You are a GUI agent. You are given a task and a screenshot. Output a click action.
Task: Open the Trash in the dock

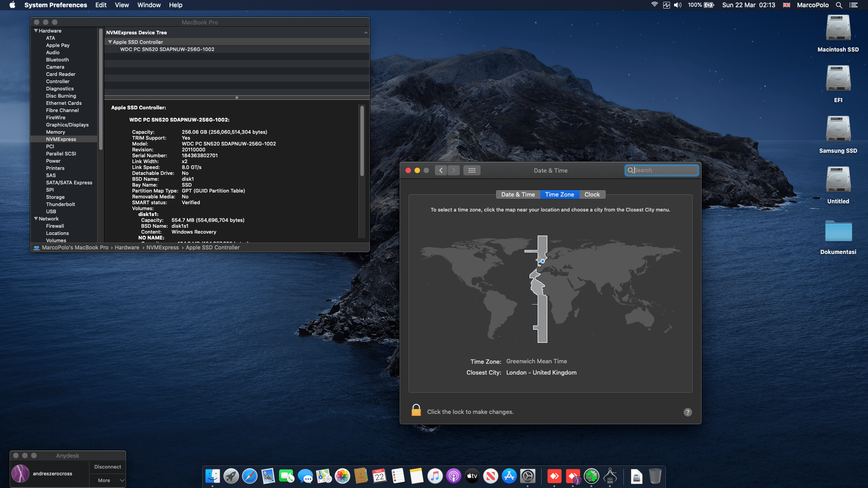click(655, 476)
